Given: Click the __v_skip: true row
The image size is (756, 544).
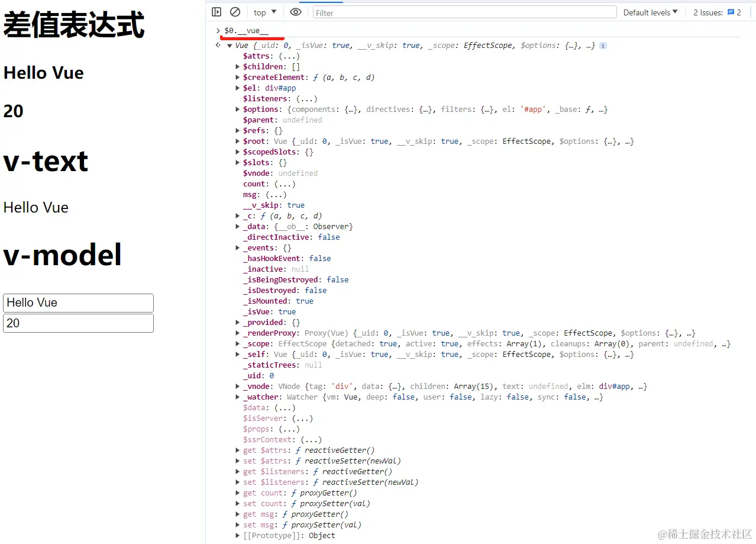Looking at the screenshot, I should (274, 205).
